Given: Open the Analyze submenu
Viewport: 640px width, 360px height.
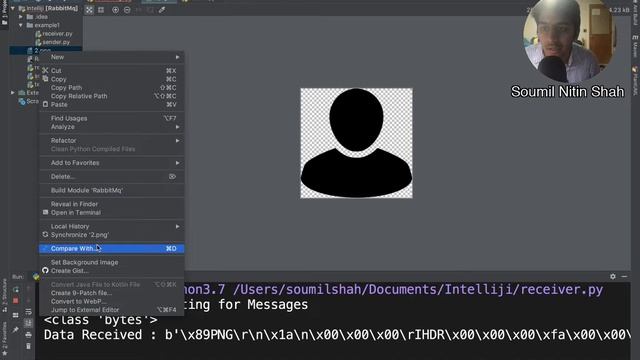Looking at the screenshot, I should pos(111,127).
